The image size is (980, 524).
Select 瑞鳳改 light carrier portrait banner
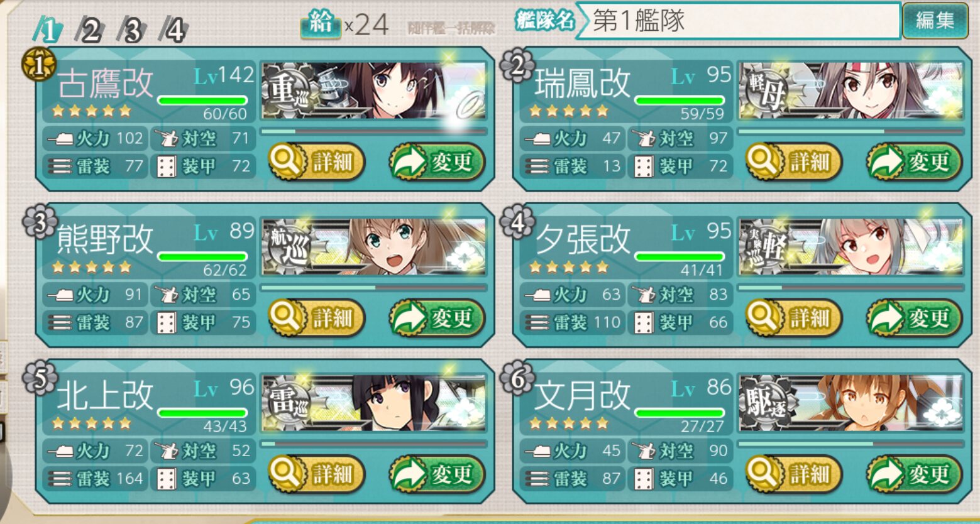[x=851, y=91]
